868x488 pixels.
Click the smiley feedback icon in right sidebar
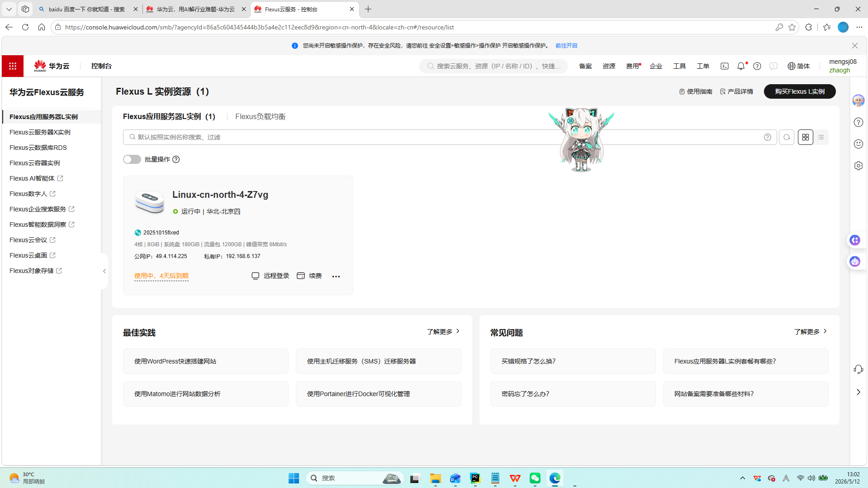click(x=858, y=144)
